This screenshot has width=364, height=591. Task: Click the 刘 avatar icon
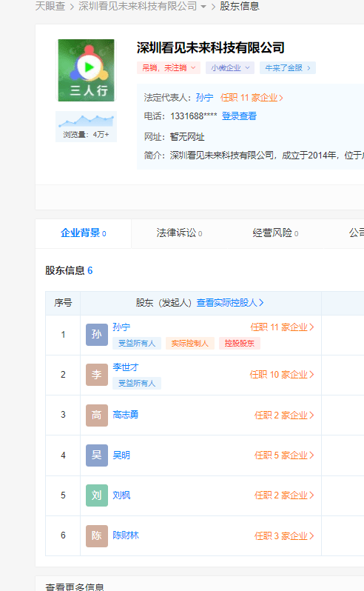(x=97, y=495)
